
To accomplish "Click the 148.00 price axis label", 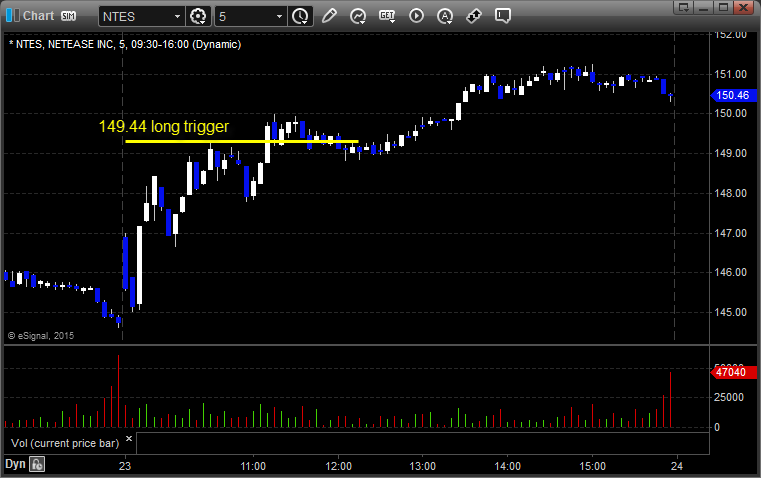I will coord(730,193).
